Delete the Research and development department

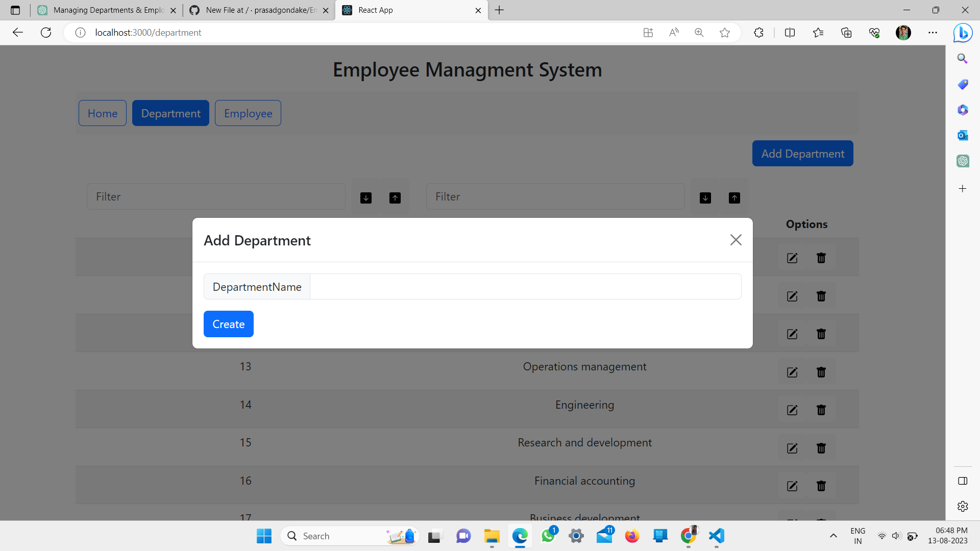click(821, 448)
